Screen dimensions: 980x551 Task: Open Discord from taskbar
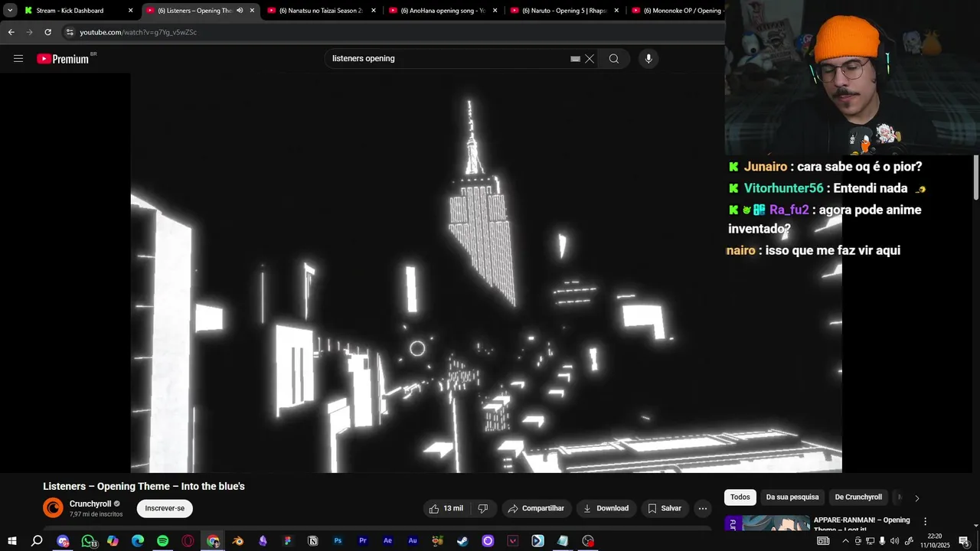[63, 541]
